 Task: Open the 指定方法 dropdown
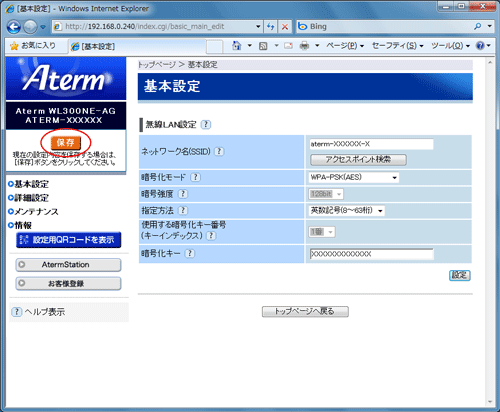(347, 211)
